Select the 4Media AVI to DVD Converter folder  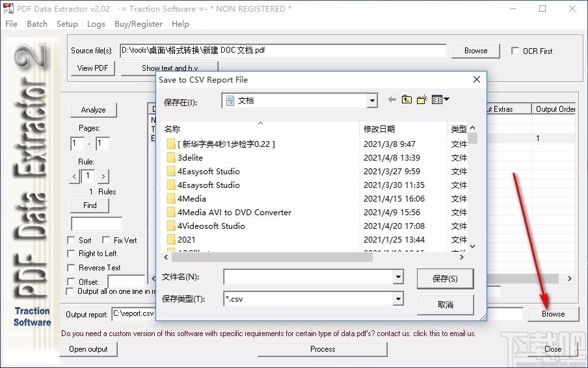[234, 212]
